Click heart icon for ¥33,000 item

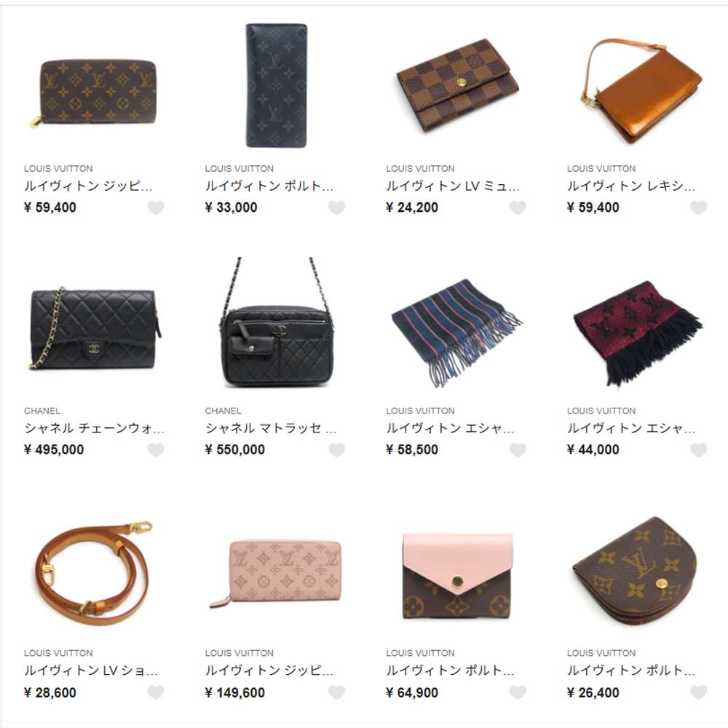(x=336, y=207)
